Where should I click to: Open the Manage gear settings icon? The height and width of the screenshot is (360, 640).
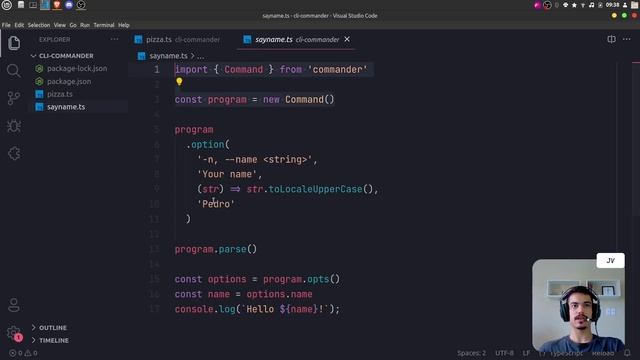click(14, 333)
